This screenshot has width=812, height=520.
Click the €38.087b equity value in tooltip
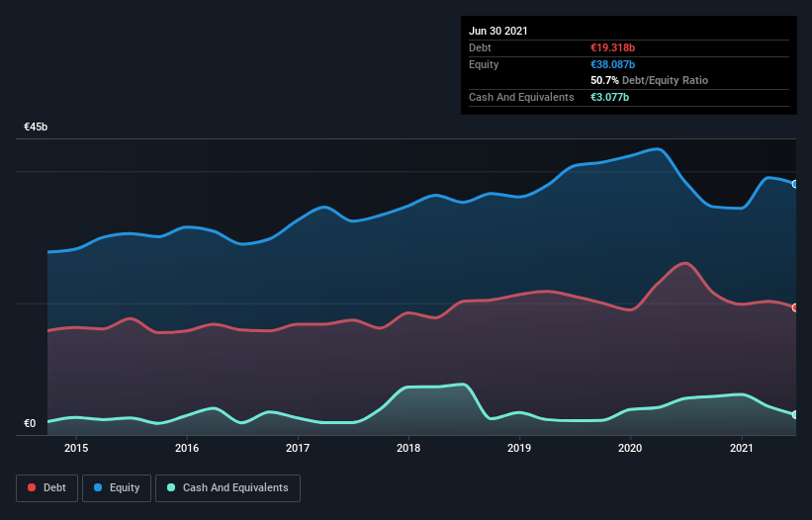[612, 64]
